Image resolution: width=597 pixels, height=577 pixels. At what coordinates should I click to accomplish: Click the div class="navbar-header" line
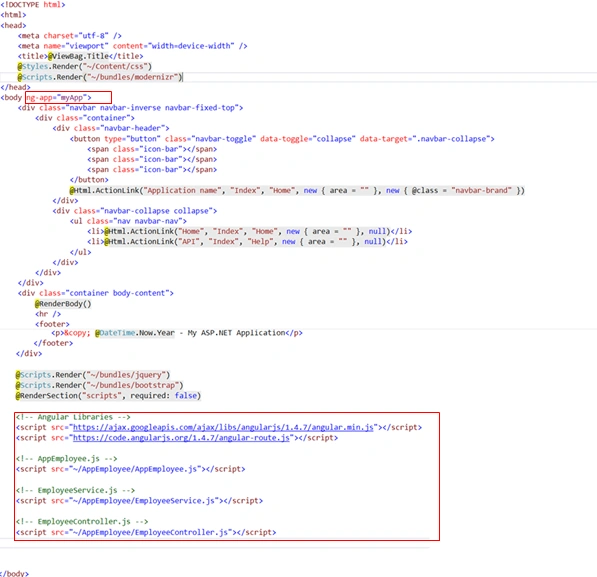(111, 128)
